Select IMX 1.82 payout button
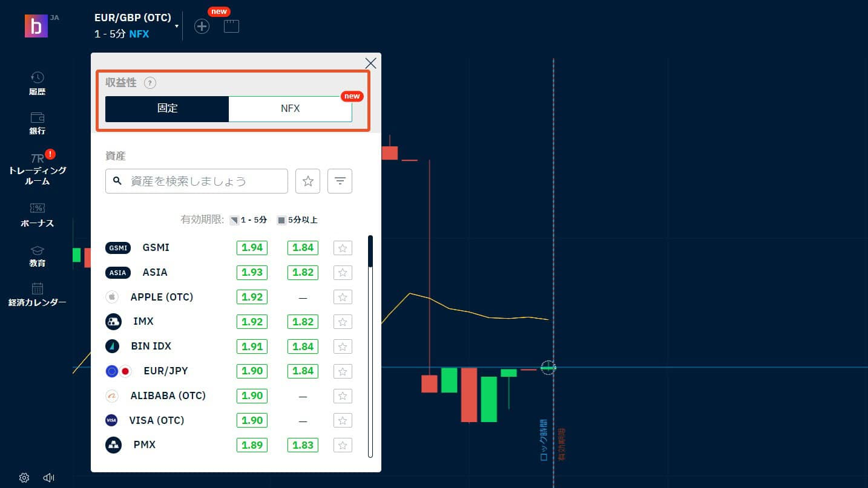The image size is (868, 488). 303,322
